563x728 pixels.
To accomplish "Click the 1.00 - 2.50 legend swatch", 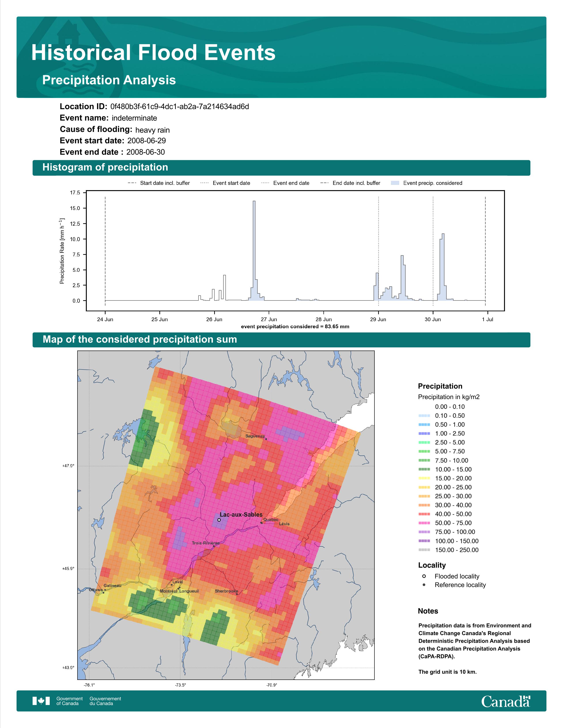I will (x=424, y=434).
